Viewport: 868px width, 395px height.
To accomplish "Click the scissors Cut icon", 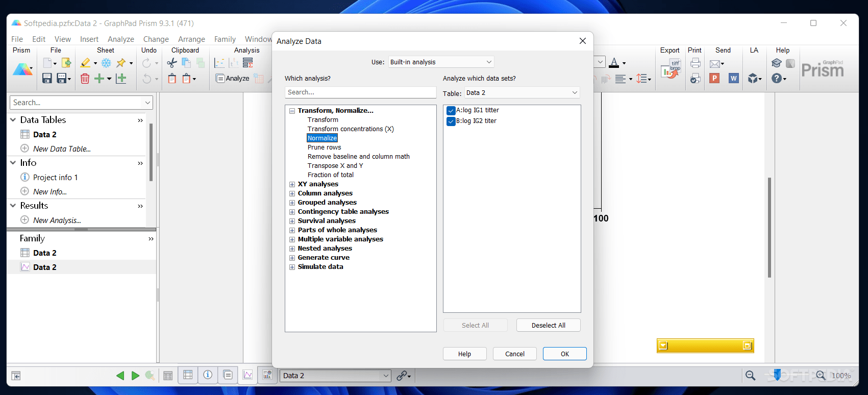I will coord(172,63).
